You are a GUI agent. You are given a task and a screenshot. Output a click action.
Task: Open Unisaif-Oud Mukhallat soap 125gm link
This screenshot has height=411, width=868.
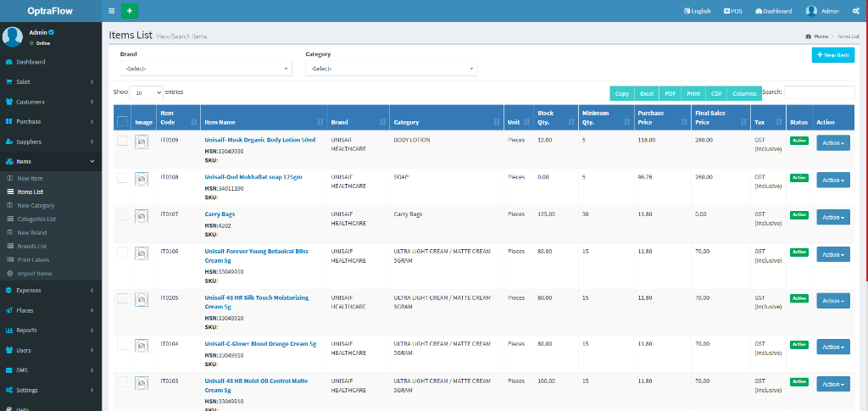pos(253,177)
